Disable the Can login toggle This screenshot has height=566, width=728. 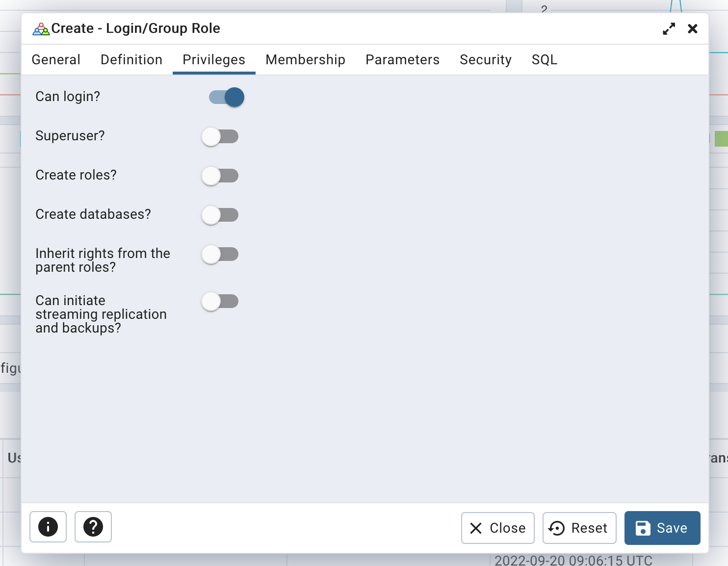click(x=227, y=97)
